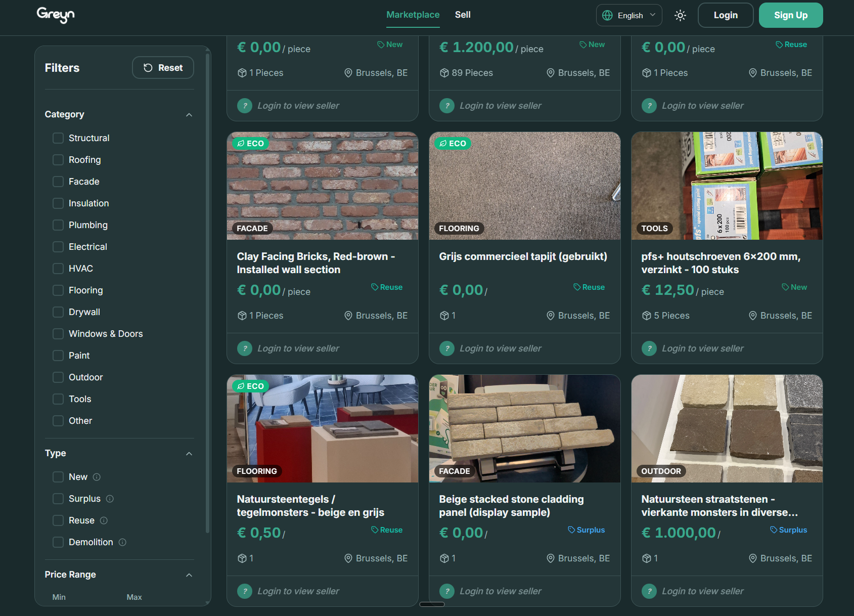Click info icon next to Demolition type
Screen dimensions: 854x616
coord(122,542)
